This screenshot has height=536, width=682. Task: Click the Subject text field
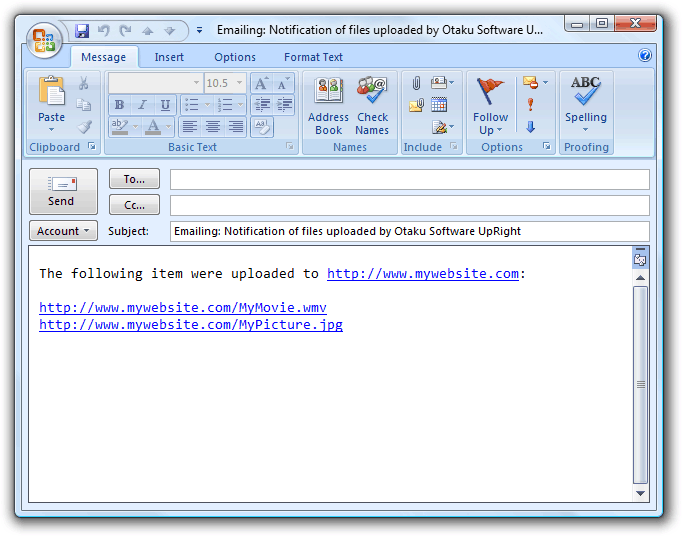click(410, 231)
